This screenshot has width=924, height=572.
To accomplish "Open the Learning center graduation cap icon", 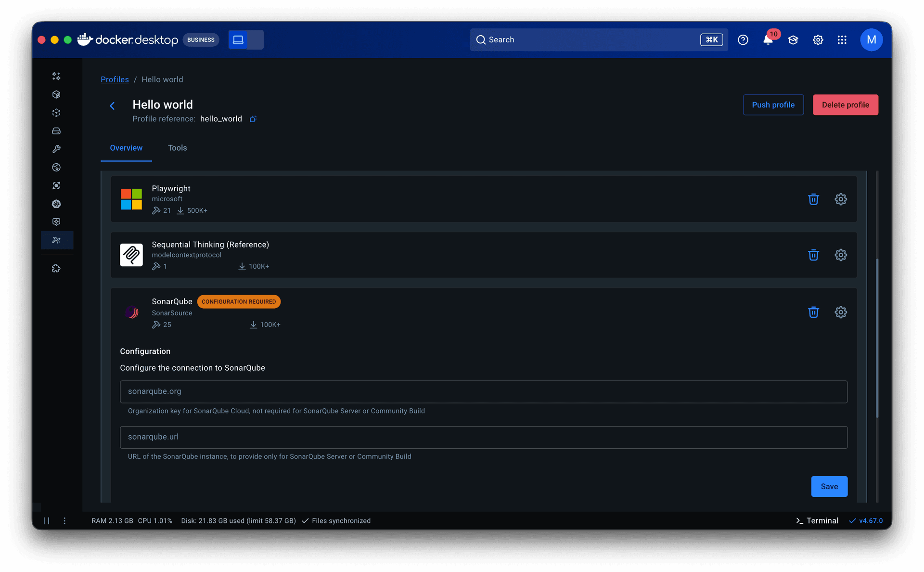I will pyautogui.click(x=793, y=40).
